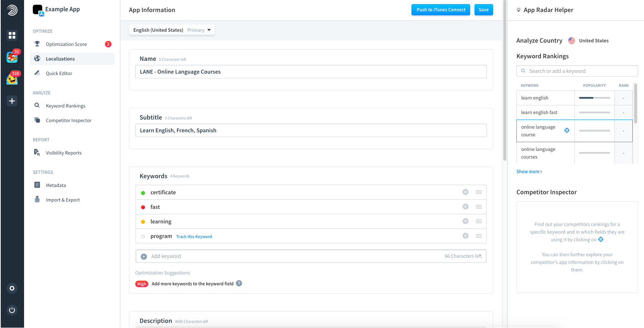Click the plus icon beside Add keyword
Image resolution: width=644 pixels, height=328 pixels.
(144, 257)
